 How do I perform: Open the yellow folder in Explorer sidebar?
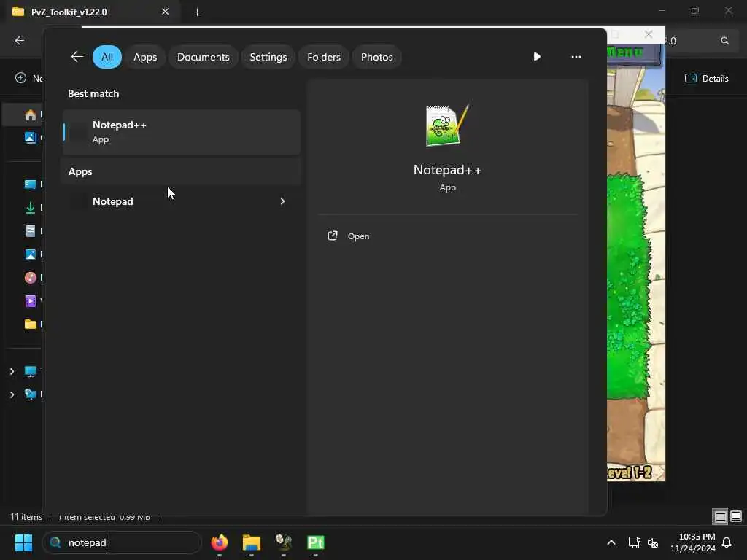pyautogui.click(x=31, y=324)
